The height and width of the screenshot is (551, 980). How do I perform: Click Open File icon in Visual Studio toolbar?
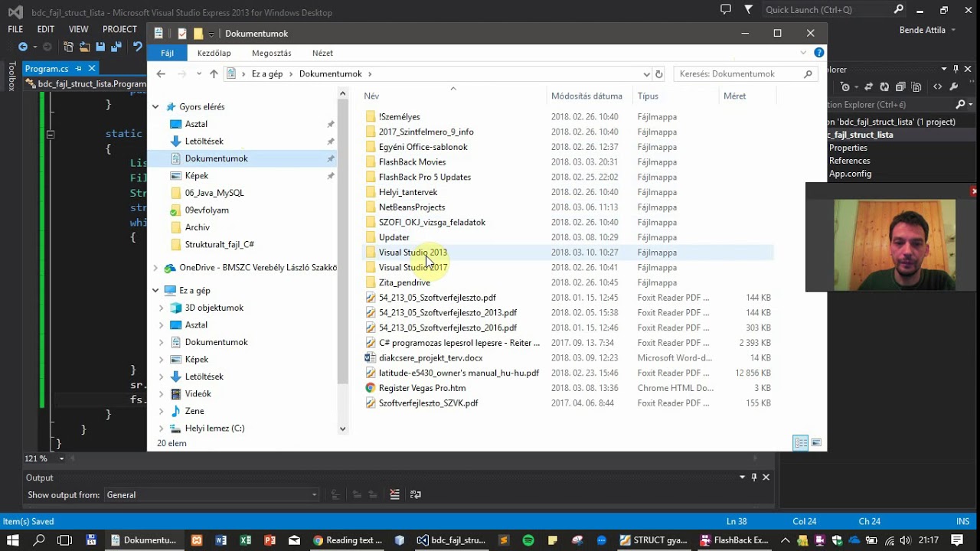tap(84, 47)
